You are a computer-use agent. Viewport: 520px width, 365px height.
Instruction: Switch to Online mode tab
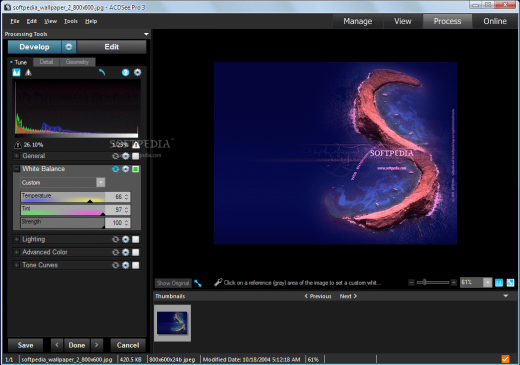[495, 21]
